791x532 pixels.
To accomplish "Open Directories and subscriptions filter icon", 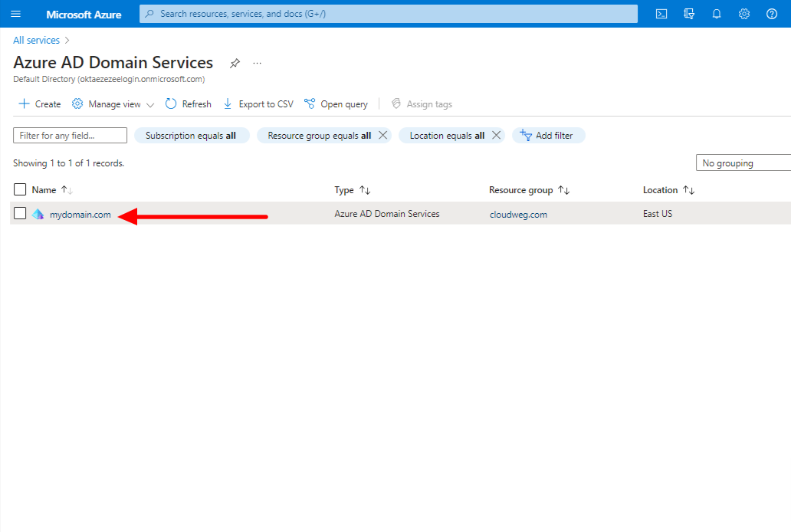I will pyautogui.click(x=689, y=14).
